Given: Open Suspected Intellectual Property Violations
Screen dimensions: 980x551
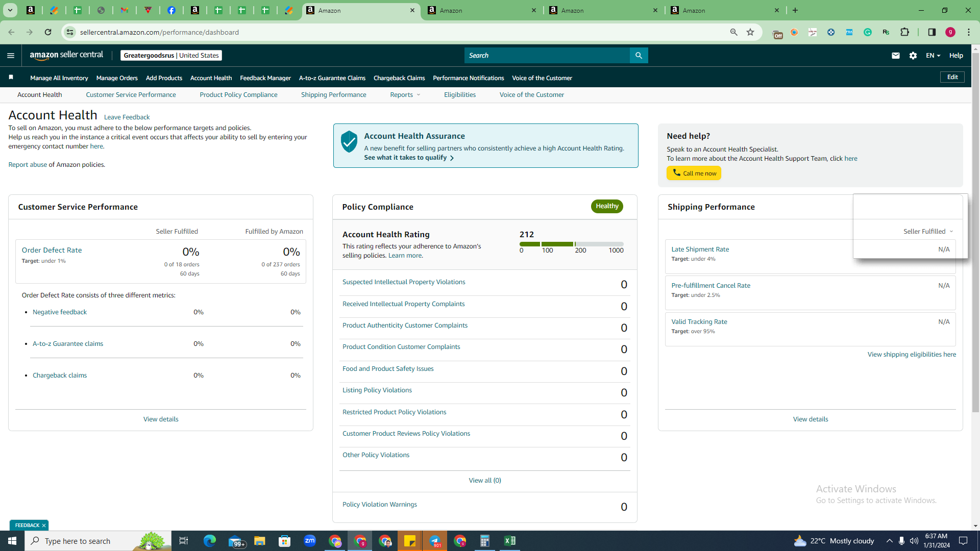Looking at the screenshot, I should 404,282.
